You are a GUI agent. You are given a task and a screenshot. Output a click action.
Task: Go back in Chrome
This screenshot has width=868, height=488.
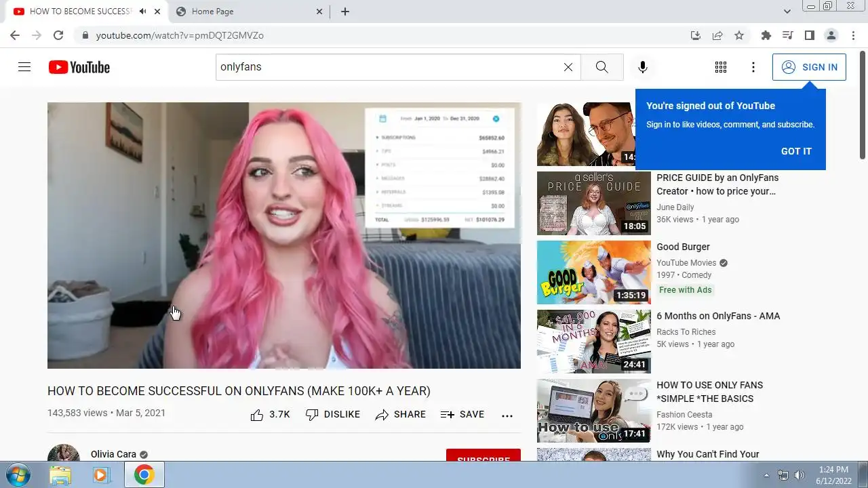15,35
